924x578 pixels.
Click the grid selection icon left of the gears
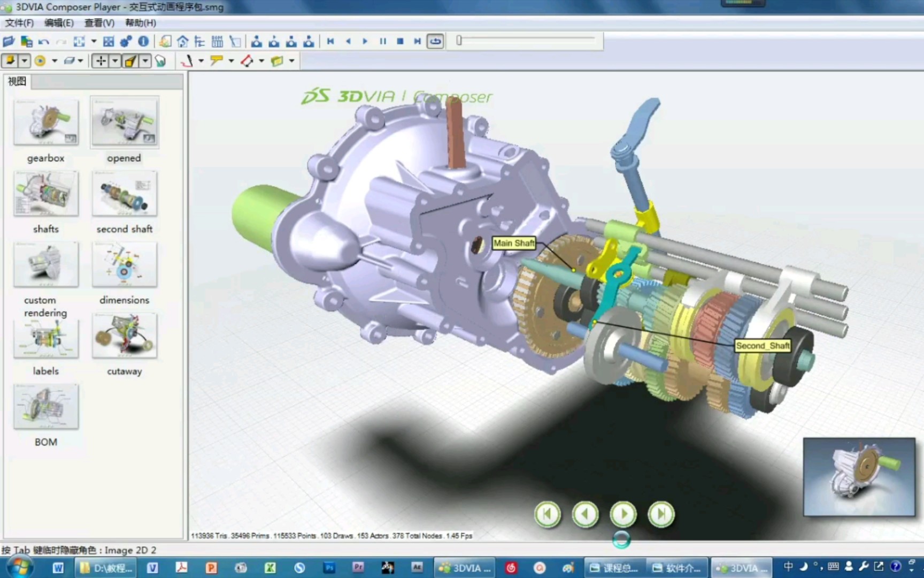(x=109, y=41)
